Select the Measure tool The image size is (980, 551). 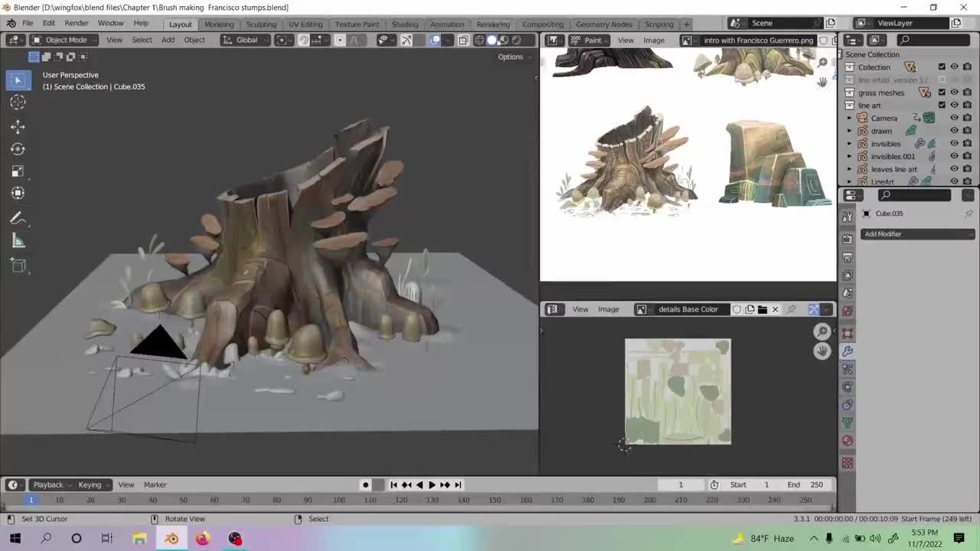tap(18, 242)
